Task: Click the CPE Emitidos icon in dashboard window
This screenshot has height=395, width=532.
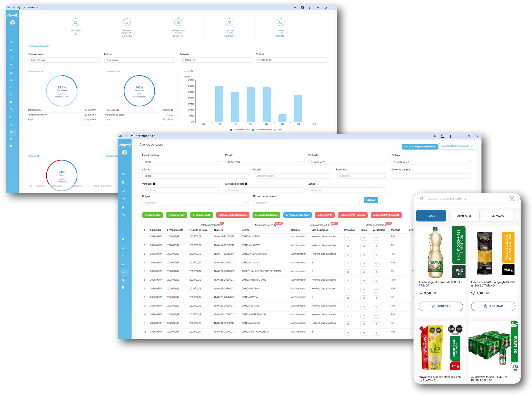Action: [x=75, y=22]
